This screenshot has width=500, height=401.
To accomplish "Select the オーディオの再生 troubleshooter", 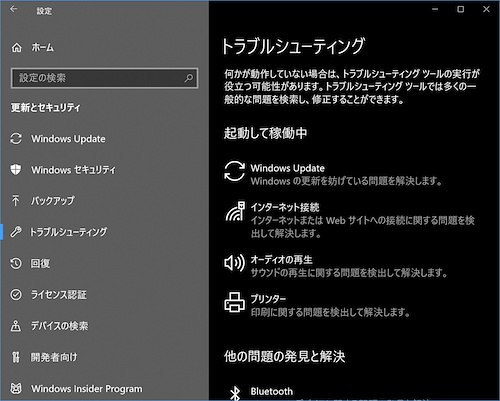I will click(x=335, y=266).
